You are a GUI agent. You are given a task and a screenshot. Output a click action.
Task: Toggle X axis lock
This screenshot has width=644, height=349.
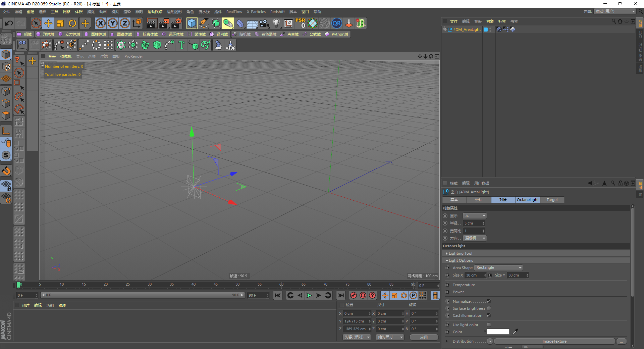pyautogui.click(x=101, y=23)
